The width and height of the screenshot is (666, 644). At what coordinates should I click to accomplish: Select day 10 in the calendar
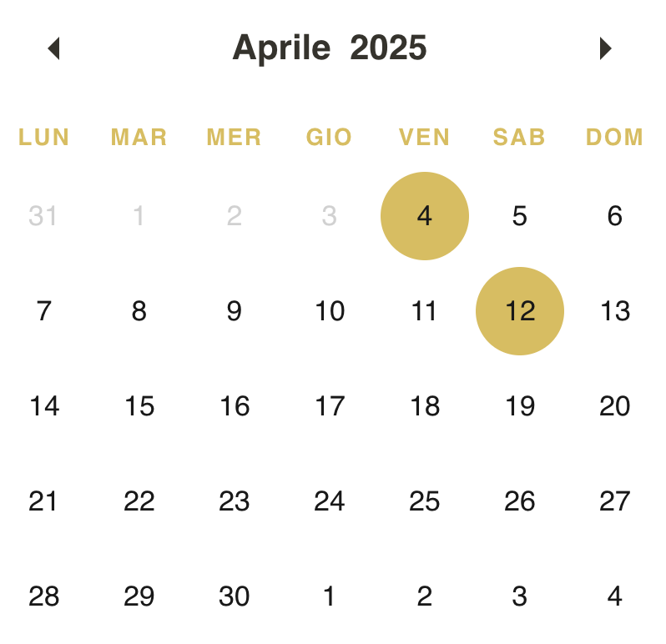point(330,311)
